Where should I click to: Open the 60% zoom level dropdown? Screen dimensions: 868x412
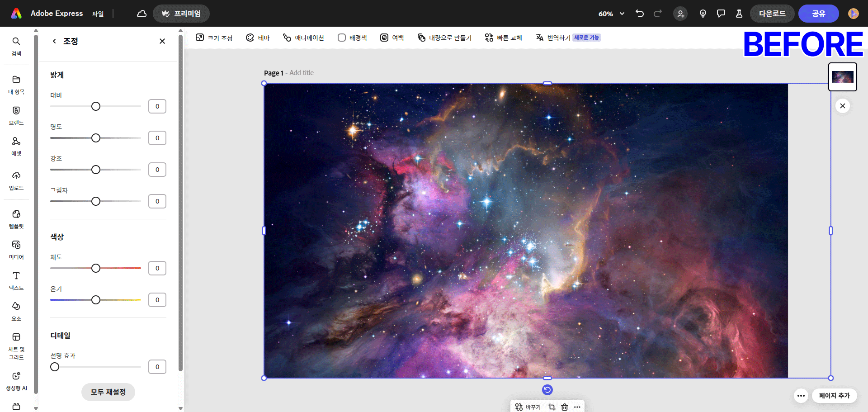[611, 14]
